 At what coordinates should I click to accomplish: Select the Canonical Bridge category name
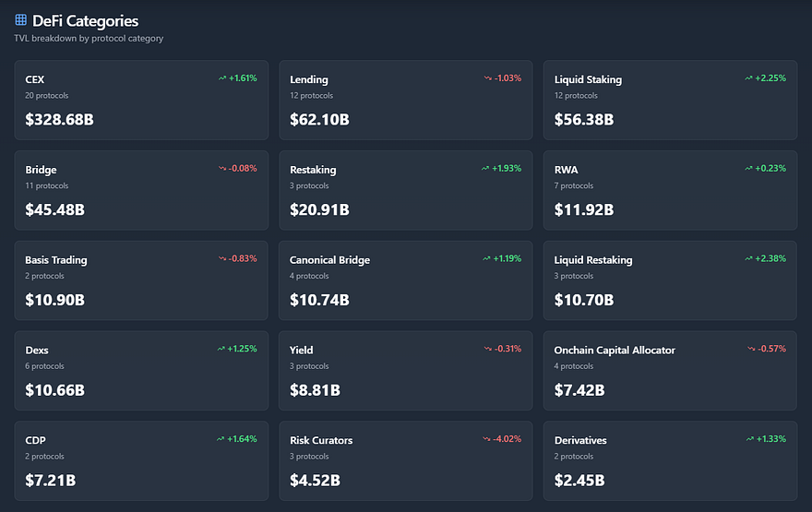329,260
